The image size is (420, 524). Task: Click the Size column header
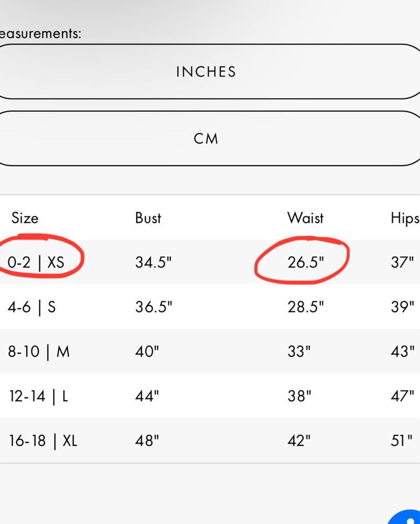(x=25, y=218)
